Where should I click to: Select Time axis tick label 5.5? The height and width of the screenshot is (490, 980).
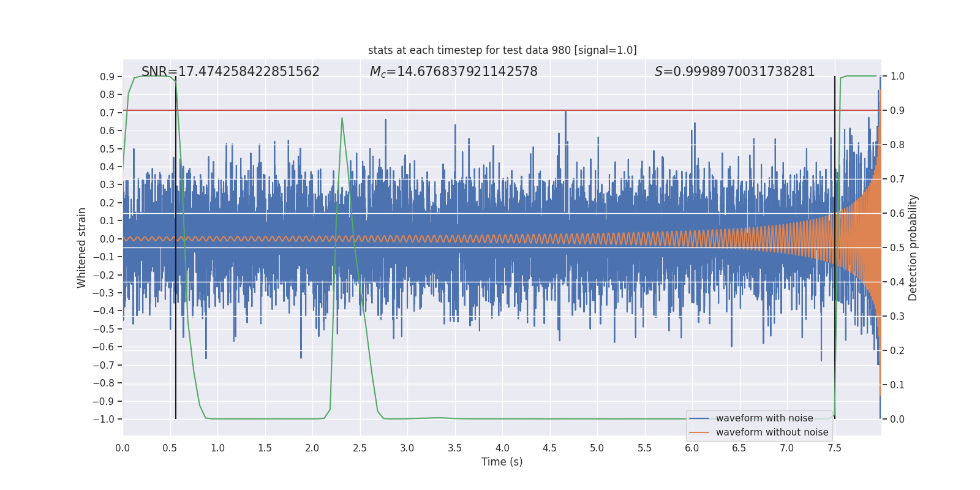coord(645,448)
